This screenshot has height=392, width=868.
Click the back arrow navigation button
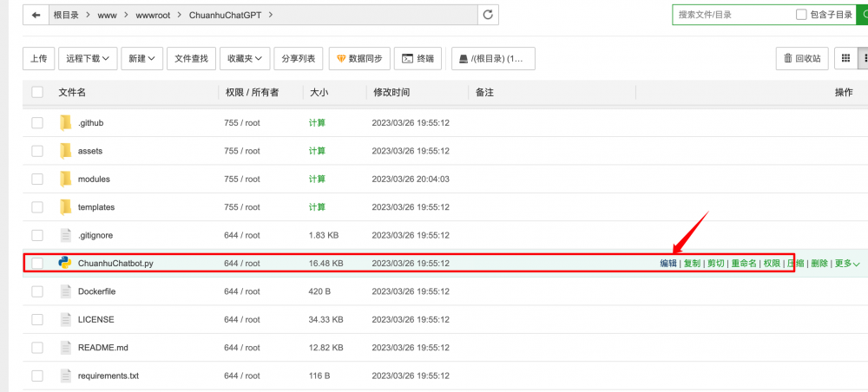point(36,15)
